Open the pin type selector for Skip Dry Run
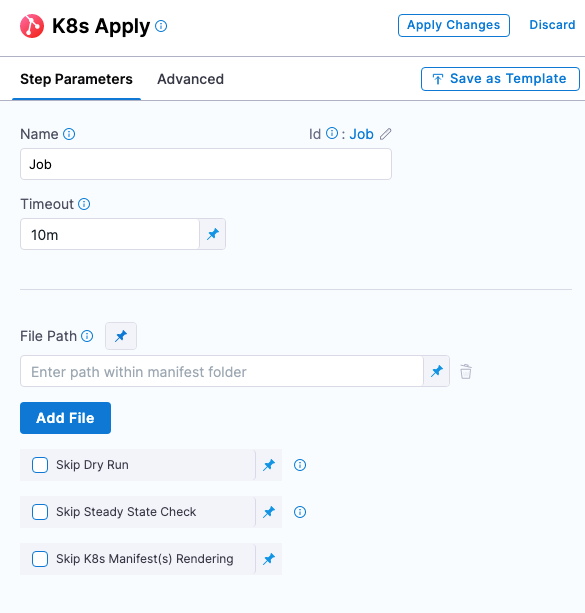 (269, 465)
